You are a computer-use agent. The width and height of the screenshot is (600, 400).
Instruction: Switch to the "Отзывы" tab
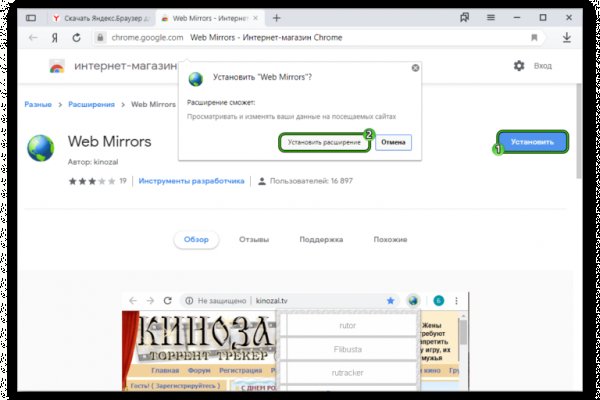pyautogui.click(x=254, y=240)
